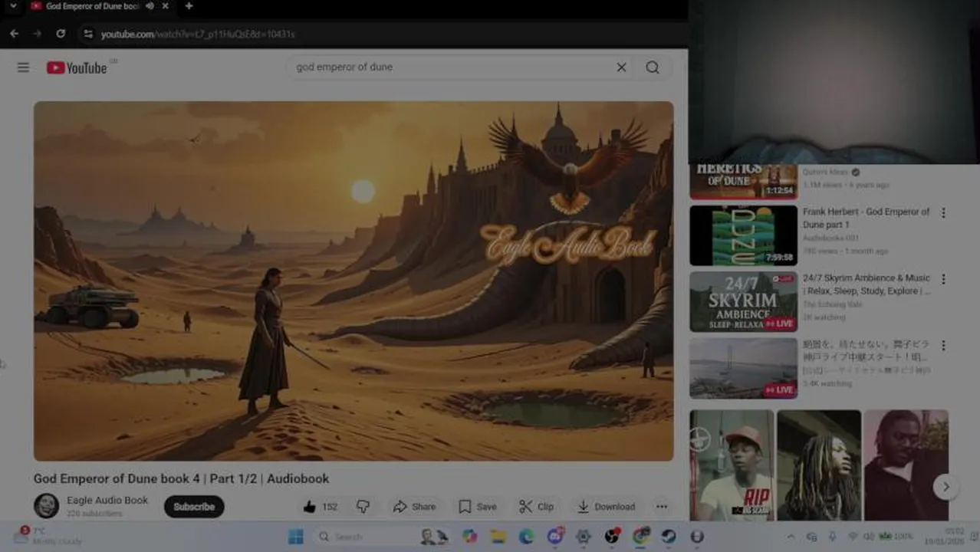Clear the search query with X
Image resolution: width=980 pixels, height=552 pixels.
621,67
